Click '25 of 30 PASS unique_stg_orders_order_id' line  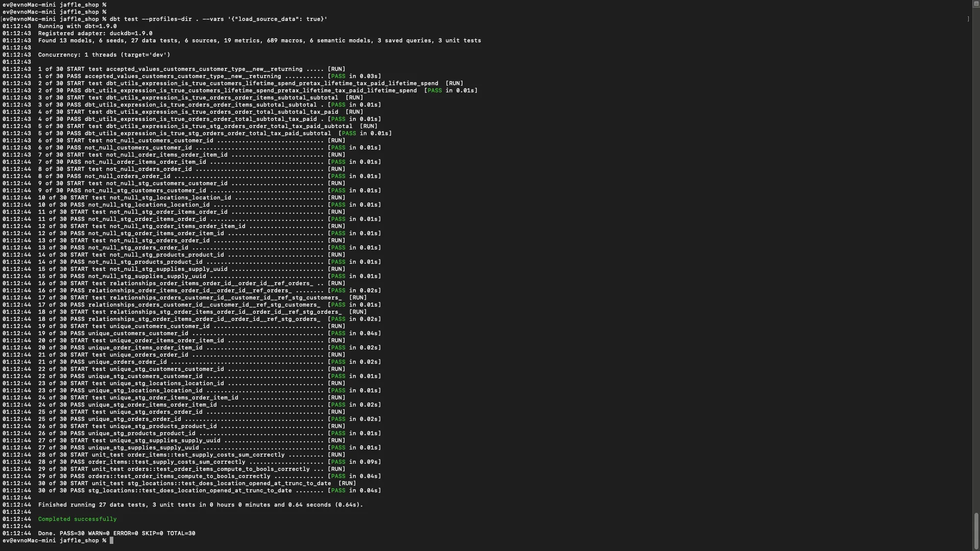[x=210, y=419]
